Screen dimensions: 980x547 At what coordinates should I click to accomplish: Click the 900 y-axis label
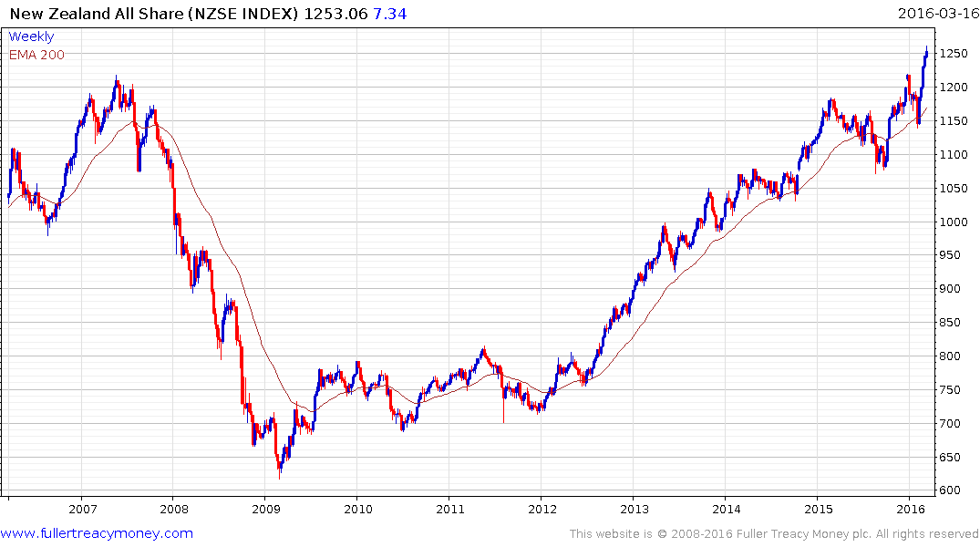(950, 289)
